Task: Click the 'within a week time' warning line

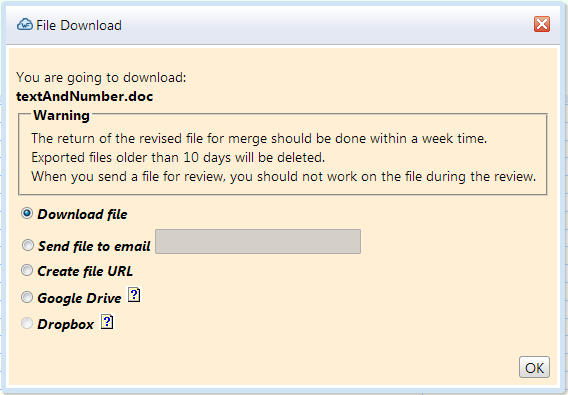Action: click(x=259, y=138)
